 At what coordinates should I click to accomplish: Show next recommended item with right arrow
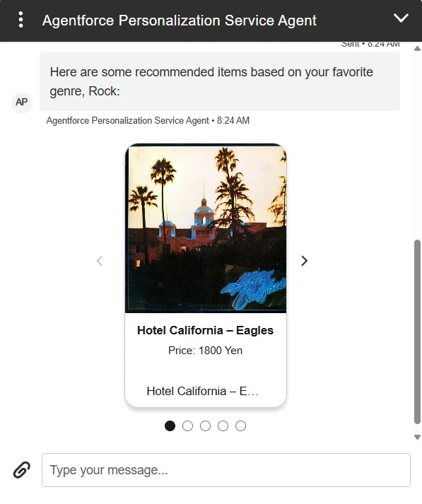304,261
